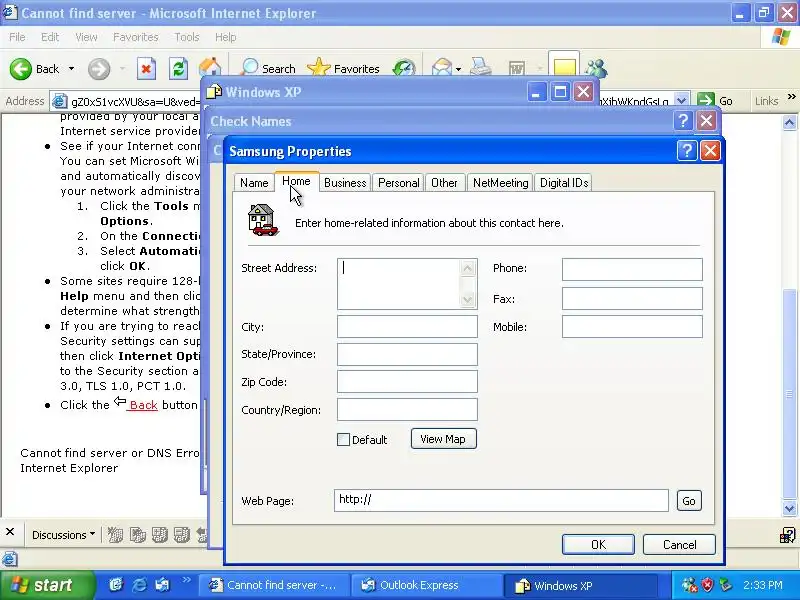Switch to Cannot find server taskbar button
This screenshot has height=600, width=800.
273,585
